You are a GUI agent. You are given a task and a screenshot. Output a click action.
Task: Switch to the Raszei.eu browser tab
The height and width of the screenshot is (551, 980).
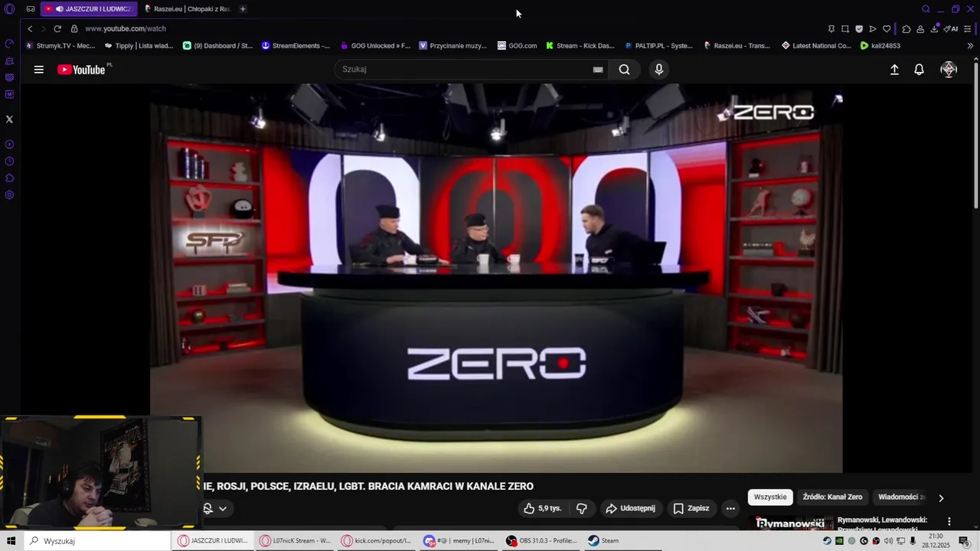pos(188,9)
